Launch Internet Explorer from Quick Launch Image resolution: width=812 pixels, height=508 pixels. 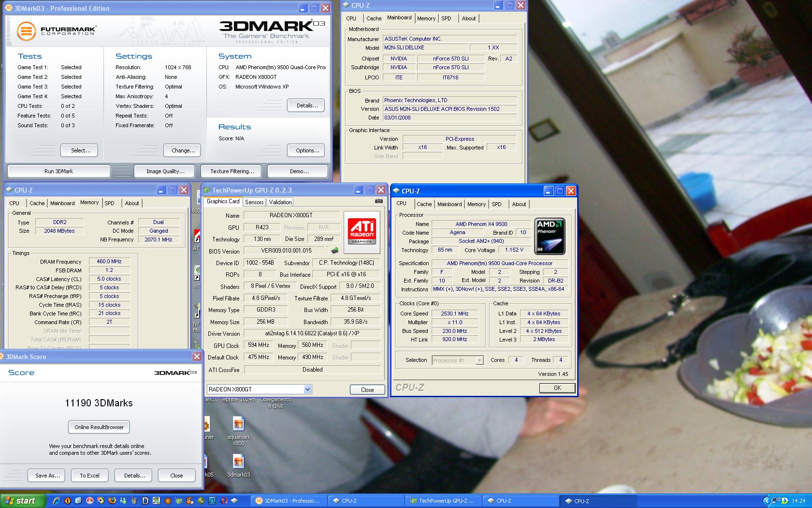(57, 501)
